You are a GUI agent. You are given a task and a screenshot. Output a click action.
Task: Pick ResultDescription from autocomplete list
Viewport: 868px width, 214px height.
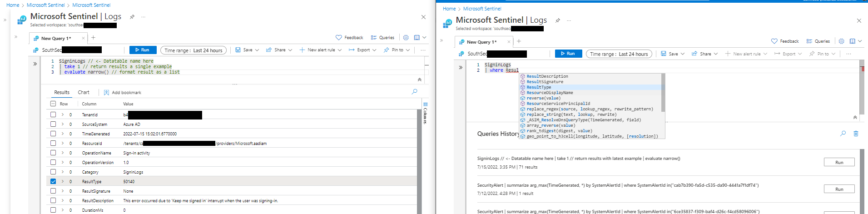click(547, 76)
